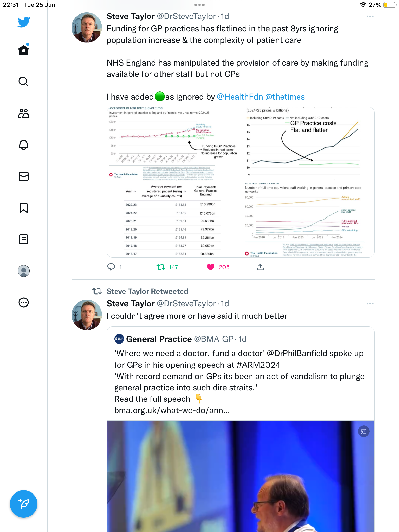Open the Search magnifier in sidebar
399x532 pixels.
tap(24, 82)
